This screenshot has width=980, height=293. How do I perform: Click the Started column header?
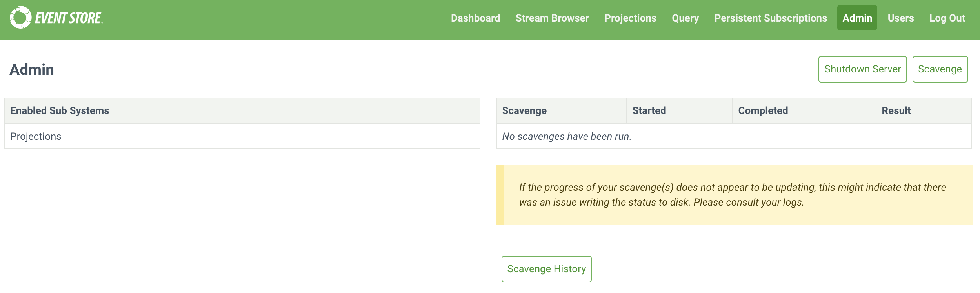[x=649, y=110]
